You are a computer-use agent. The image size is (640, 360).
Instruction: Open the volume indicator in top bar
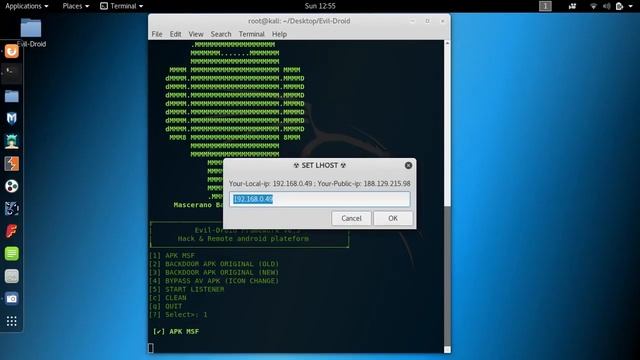click(607, 6)
